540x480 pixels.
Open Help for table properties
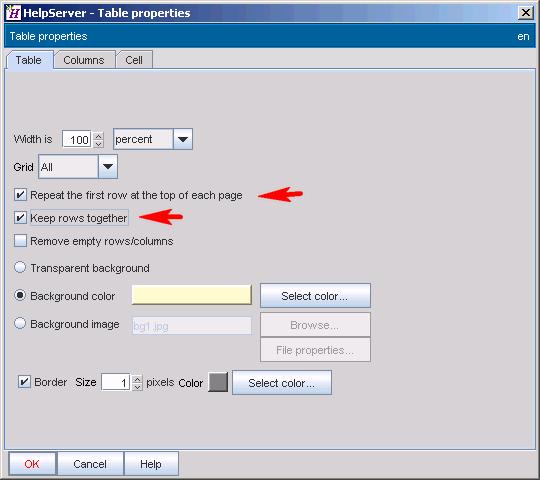click(151, 464)
